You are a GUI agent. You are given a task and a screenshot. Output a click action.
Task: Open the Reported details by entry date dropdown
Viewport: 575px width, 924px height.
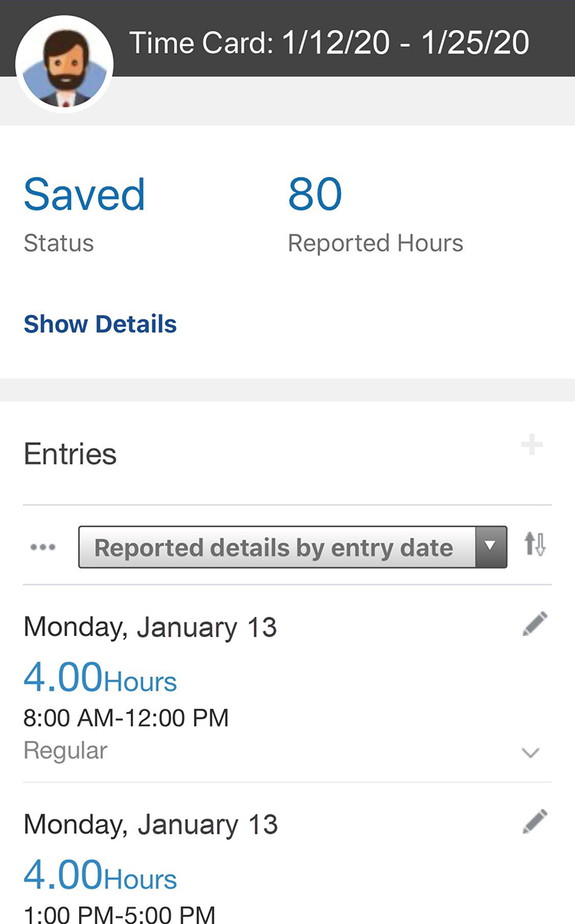click(276, 547)
